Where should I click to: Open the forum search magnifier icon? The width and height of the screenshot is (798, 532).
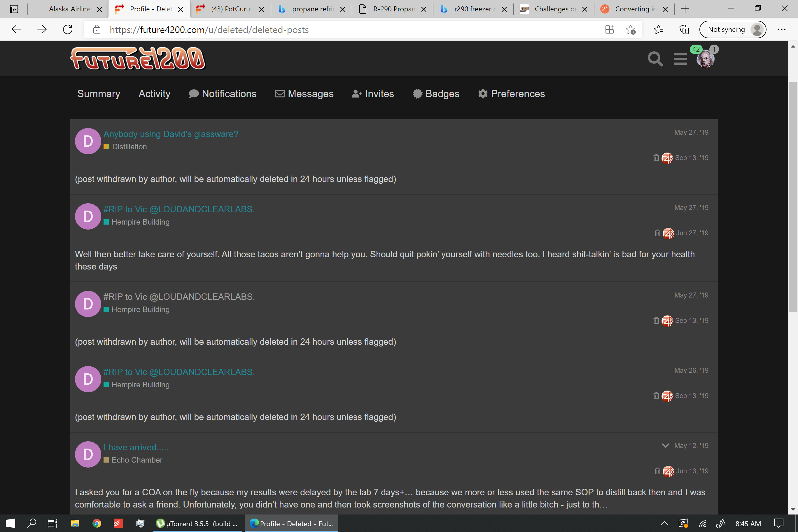click(655, 59)
